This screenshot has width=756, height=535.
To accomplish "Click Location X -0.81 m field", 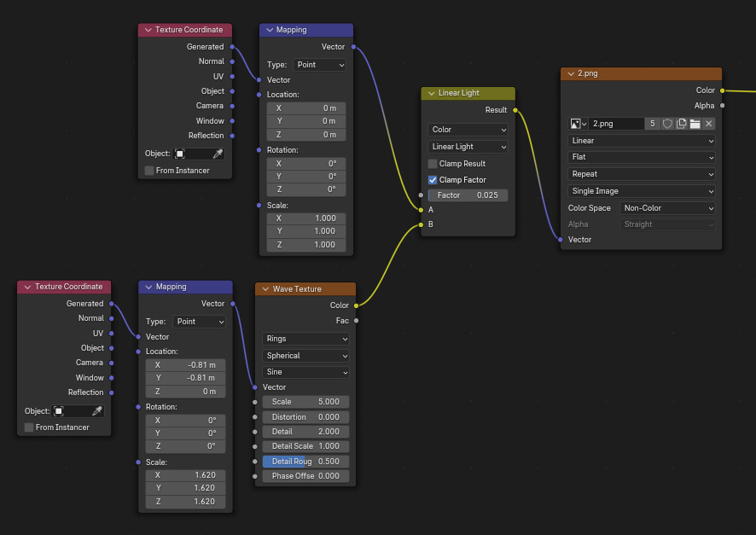I will click(186, 365).
